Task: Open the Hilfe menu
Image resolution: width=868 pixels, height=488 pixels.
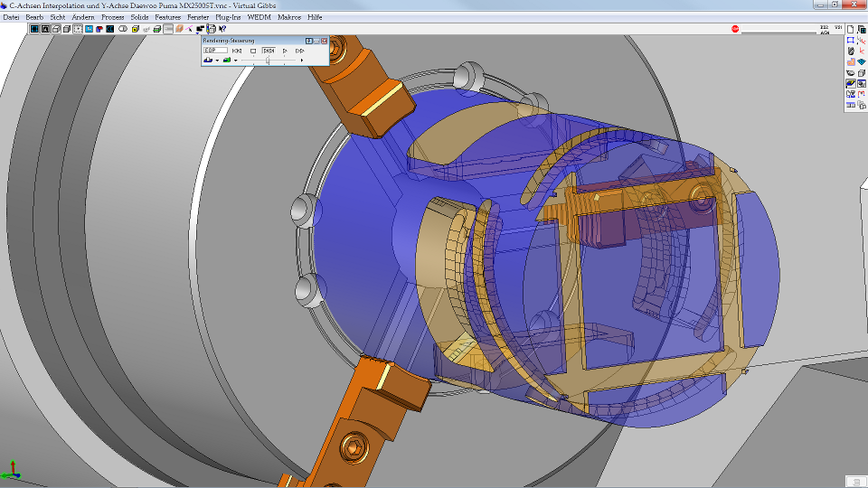Action: pyautogui.click(x=315, y=17)
